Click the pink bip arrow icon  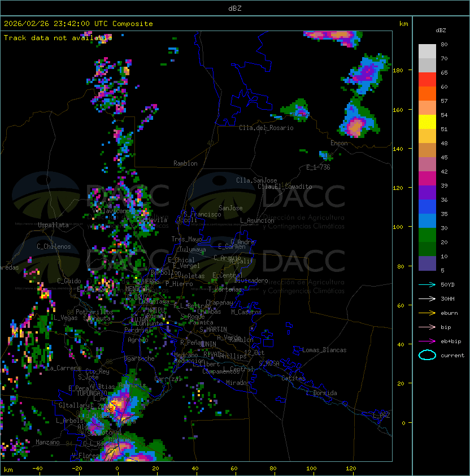[x=427, y=327]
